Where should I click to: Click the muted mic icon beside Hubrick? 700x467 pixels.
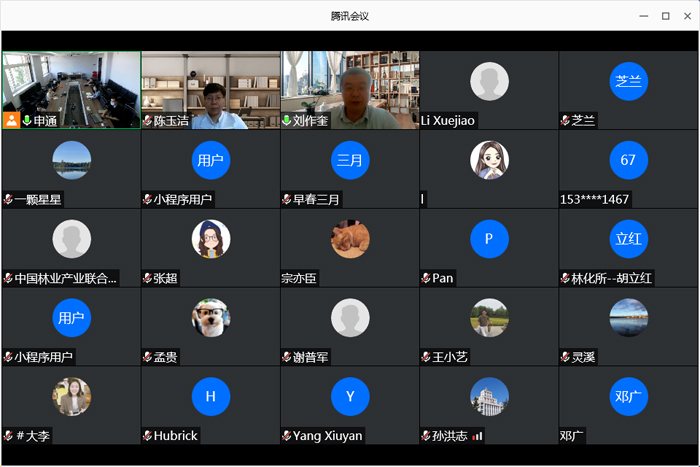click(x=147, y=435)
